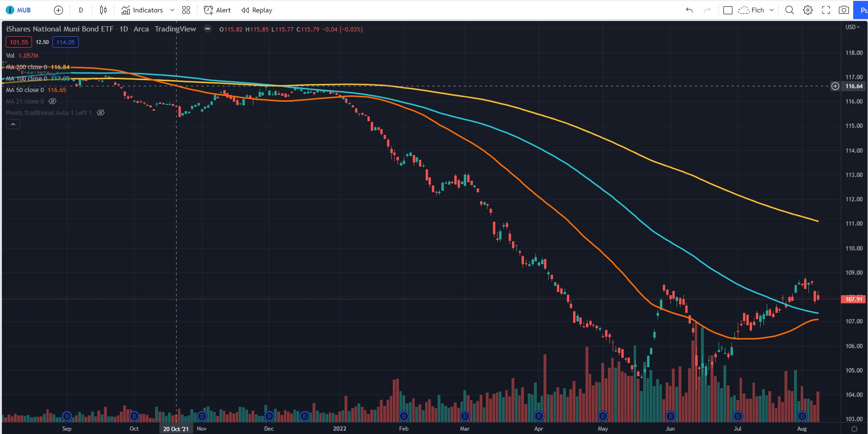
Task: Click the blue Publish button
Action: click(862, 10)
